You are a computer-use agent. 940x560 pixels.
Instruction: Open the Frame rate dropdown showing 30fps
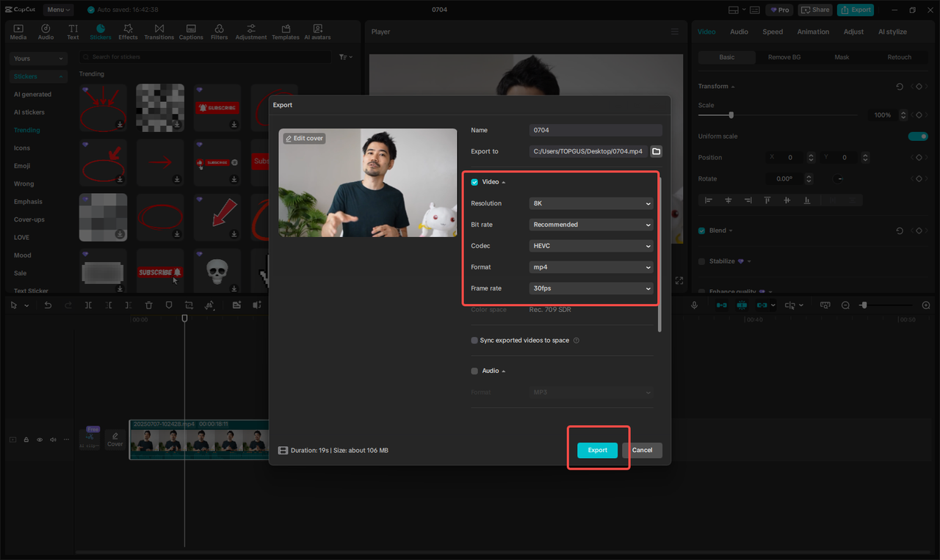[x=590, y=288]
